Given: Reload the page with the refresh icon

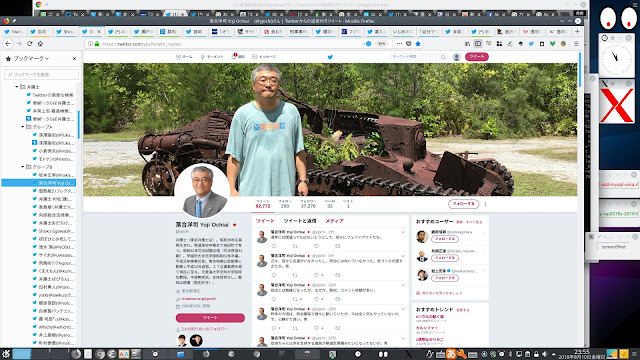Looking at the screenshot, I should pos(29,44).
